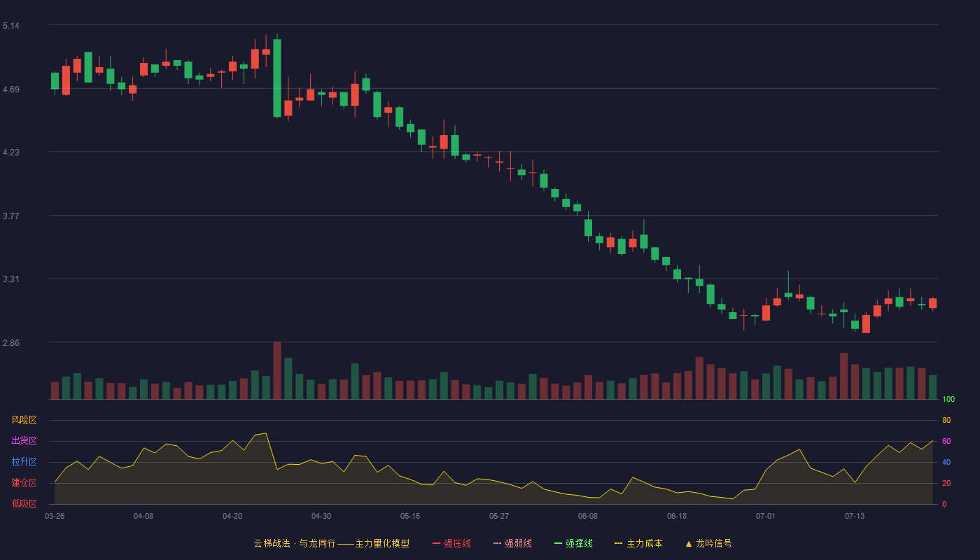Click the 05-15 date label
This screenshot has width=980, height=560.
[410, 516]
